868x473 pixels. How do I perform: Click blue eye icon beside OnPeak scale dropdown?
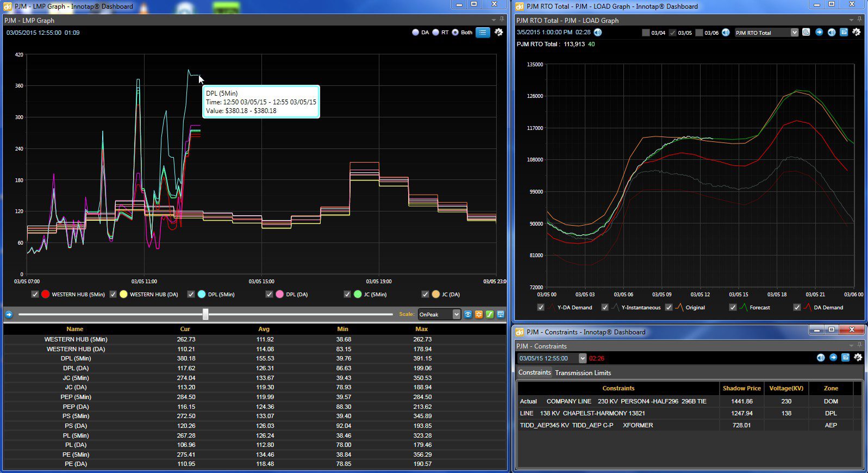(468, 314)
